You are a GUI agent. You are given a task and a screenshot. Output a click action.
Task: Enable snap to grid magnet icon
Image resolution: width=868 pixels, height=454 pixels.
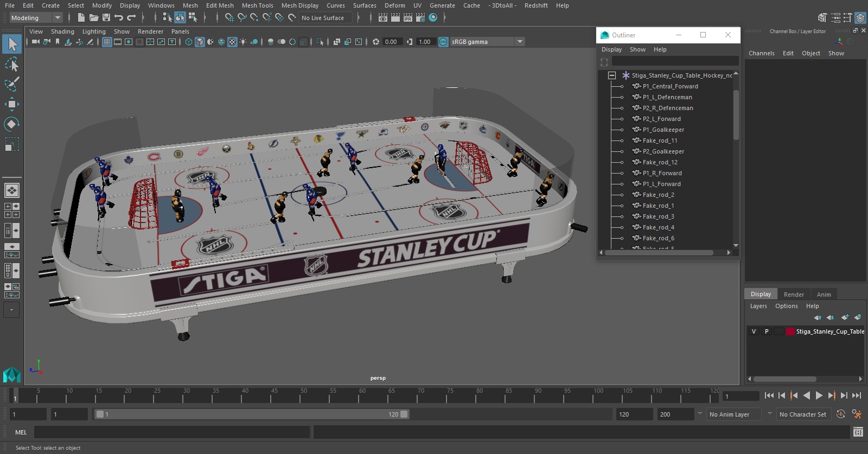click(229, 18)
